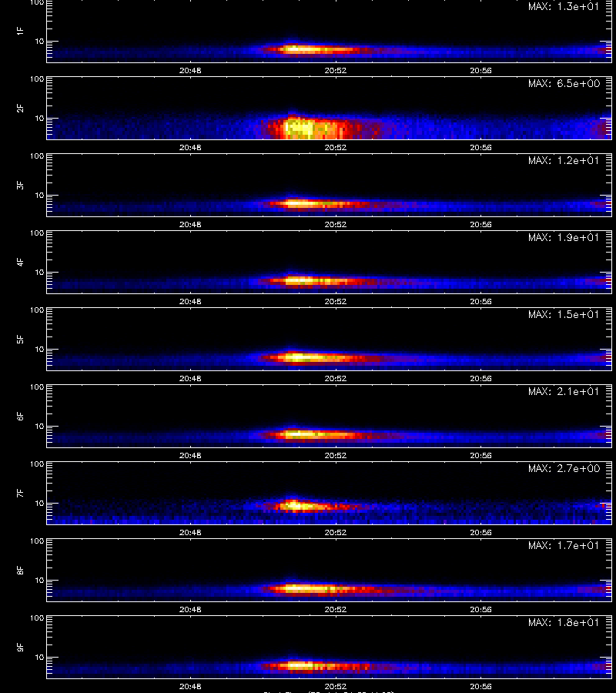This screenshot has width=616, height=693.
Task: Click the 6F panel axis label
Action: click(x=20, y=416)
